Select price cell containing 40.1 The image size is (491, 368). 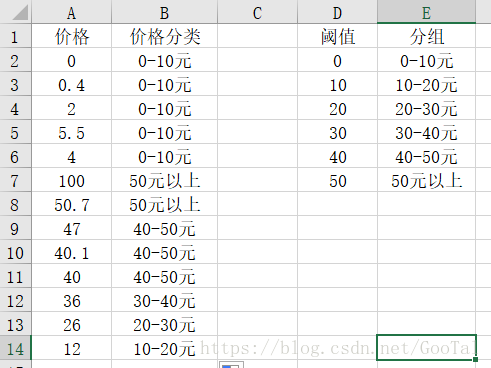[x=71, y=252]
